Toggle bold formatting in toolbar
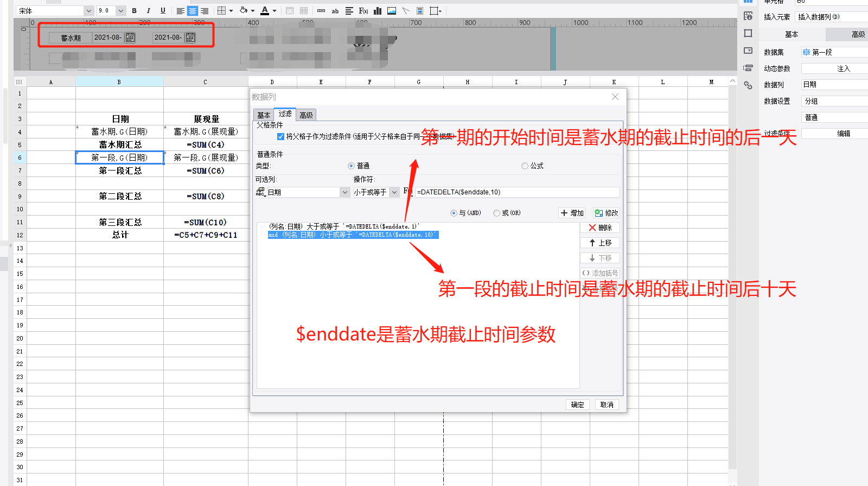 134,11
